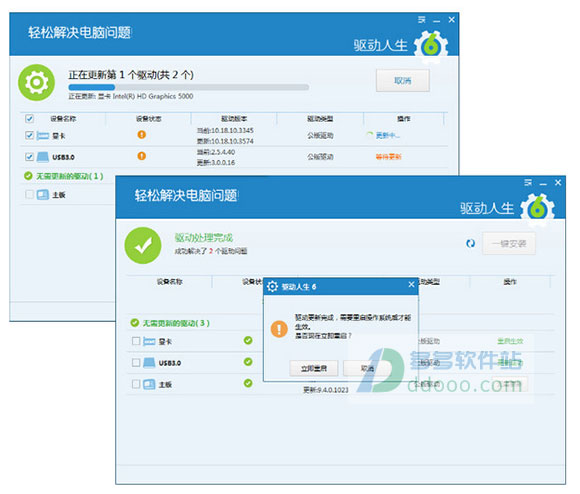Click orange warning icon in USB3.0 row

click(141, 156)
